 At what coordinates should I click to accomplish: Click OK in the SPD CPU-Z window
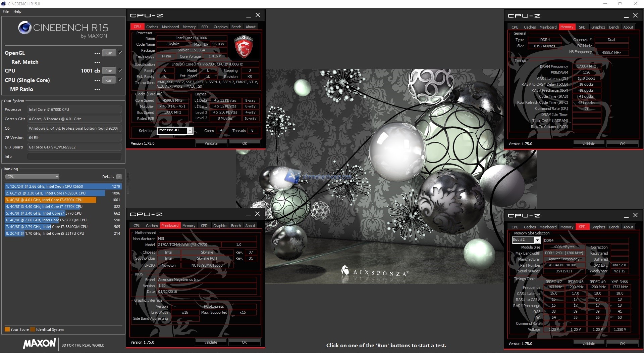[622, 343]
